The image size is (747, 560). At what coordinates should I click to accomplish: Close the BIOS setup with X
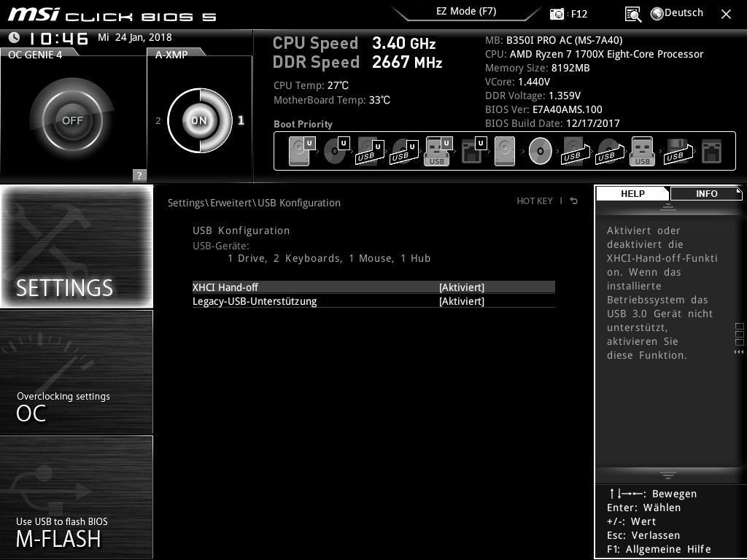[726, 15]
